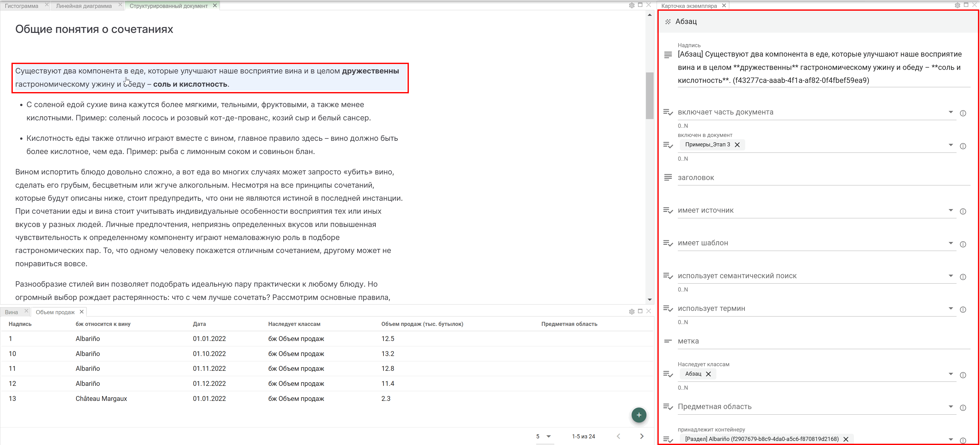The image size is (980, 445).
Task: Sort by 'Наследует классам' column header
Action: click(294, 324)
